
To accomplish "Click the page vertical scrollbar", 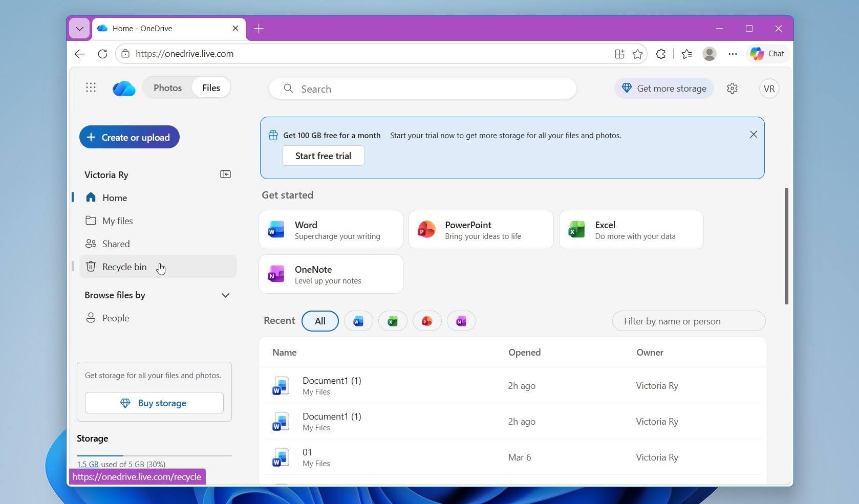I will (x=786, y=246).
